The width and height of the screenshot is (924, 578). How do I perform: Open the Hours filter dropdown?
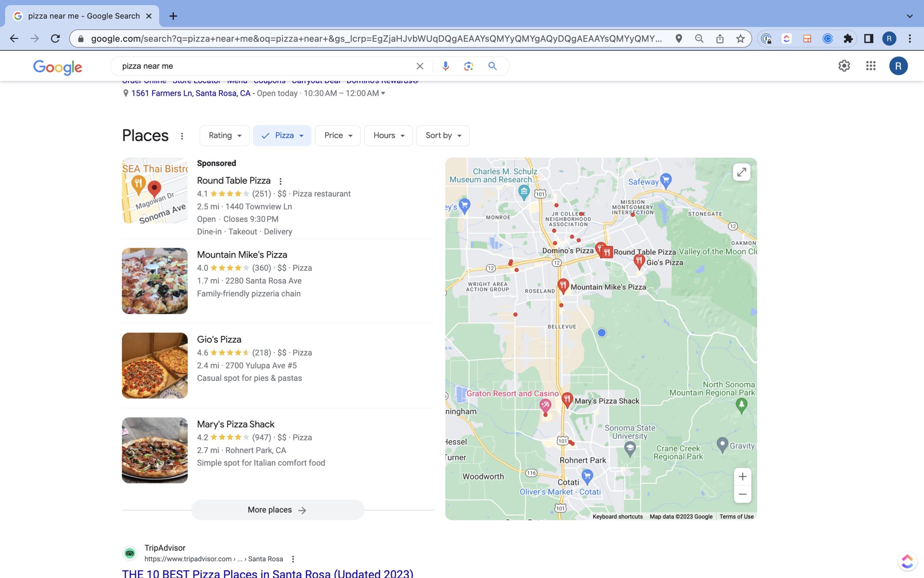[x=388, y=135]
